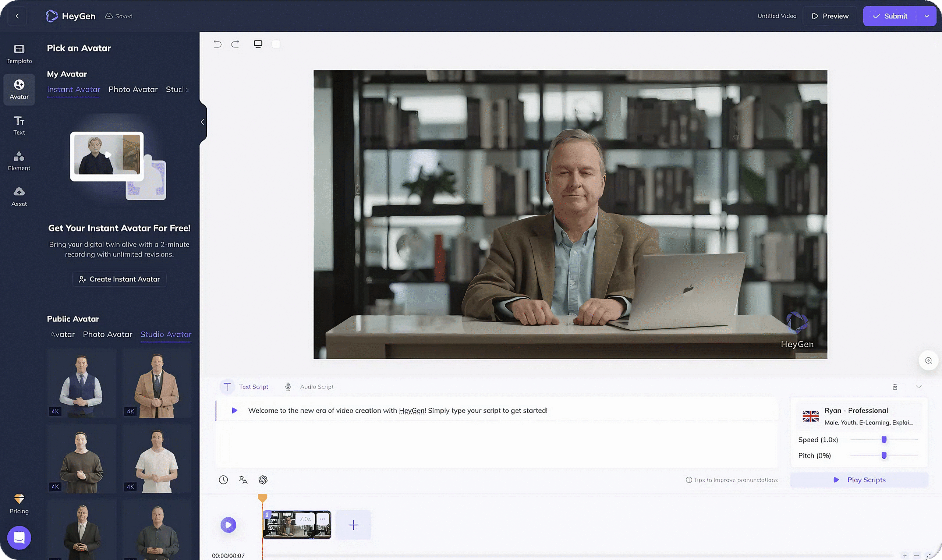Screen dimensions: 942x560
Task: Open the Template sidebar panel
Action: 19,54
